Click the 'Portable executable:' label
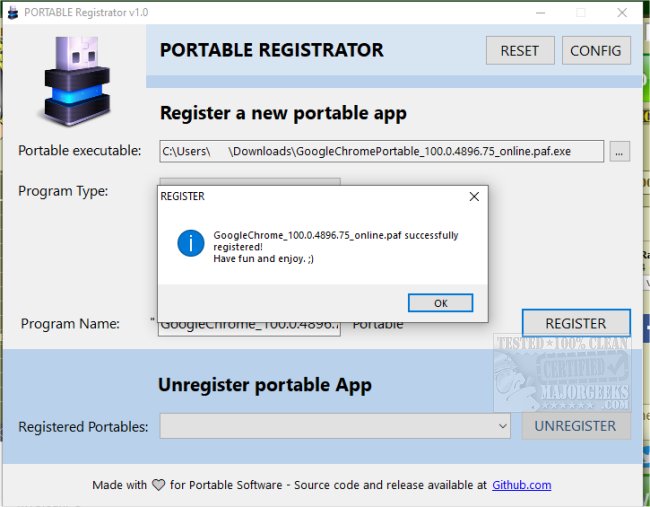The height and width of the screenshot is (507, 650). pos(80,150)
